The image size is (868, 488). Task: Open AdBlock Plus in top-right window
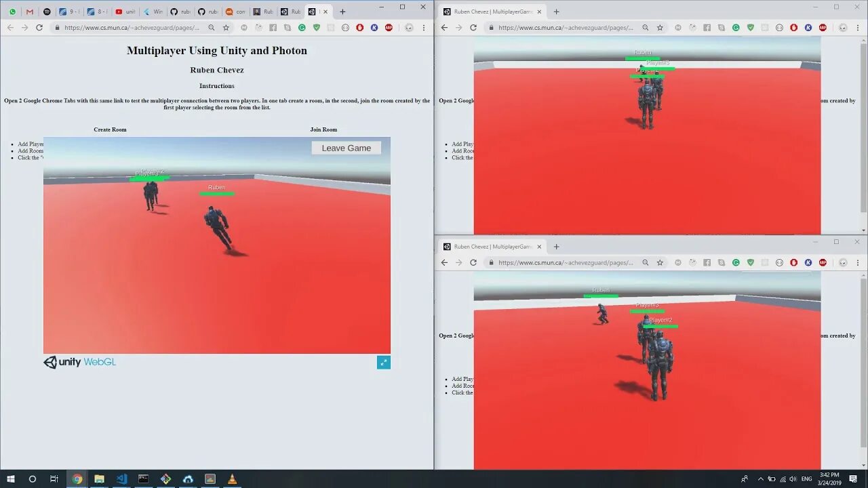click(x=823, y=28)
